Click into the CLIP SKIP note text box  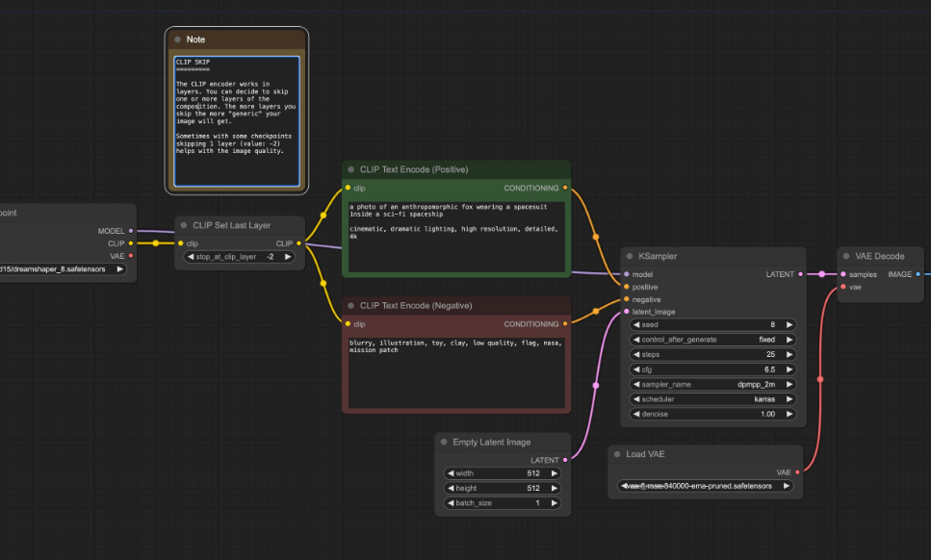tap(237, 121)
